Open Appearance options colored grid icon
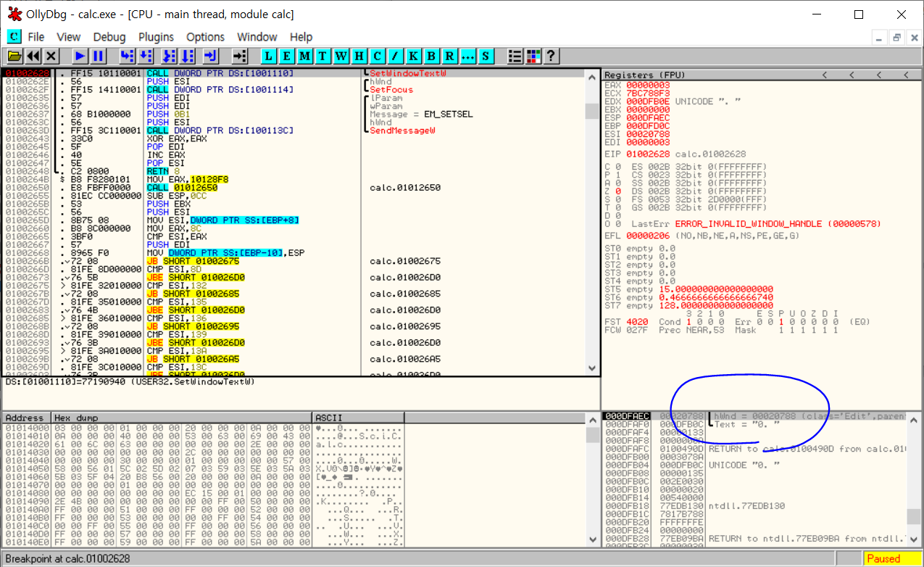Viewport: 924px width, 567px height. point(533,56)
